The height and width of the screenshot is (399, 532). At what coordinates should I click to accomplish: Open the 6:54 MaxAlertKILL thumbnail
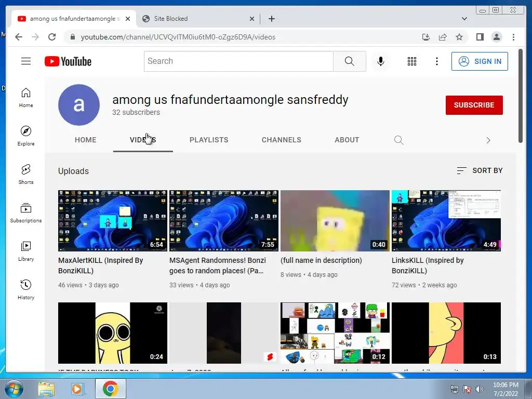[113, 220]
